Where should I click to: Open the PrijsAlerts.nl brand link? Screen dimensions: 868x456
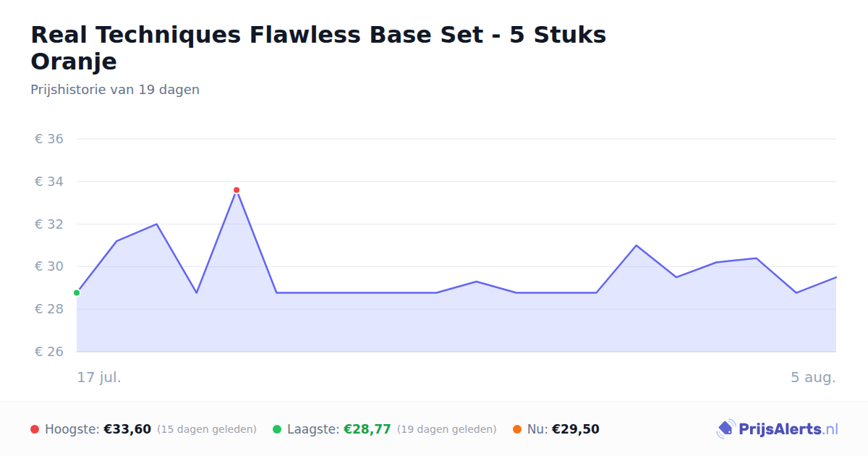click(x=778, y=429)
